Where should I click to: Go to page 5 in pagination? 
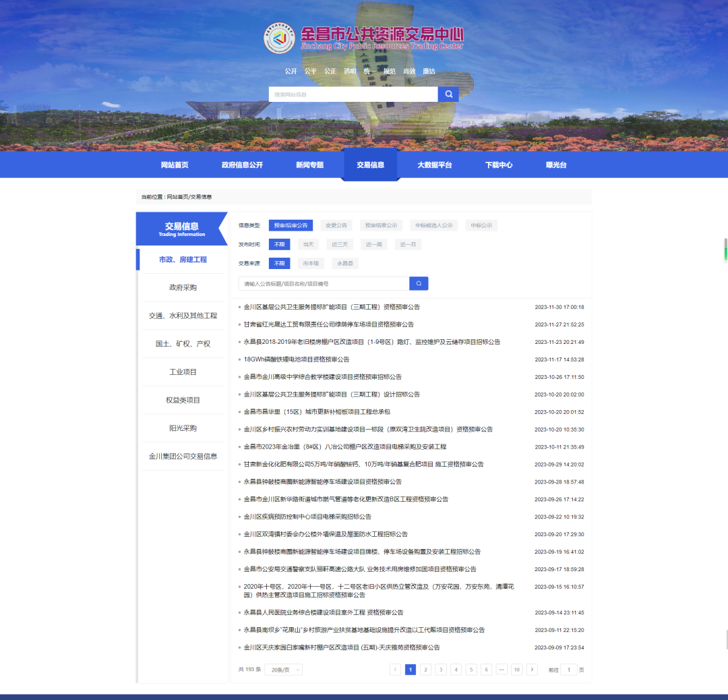[x=471, y=670]
